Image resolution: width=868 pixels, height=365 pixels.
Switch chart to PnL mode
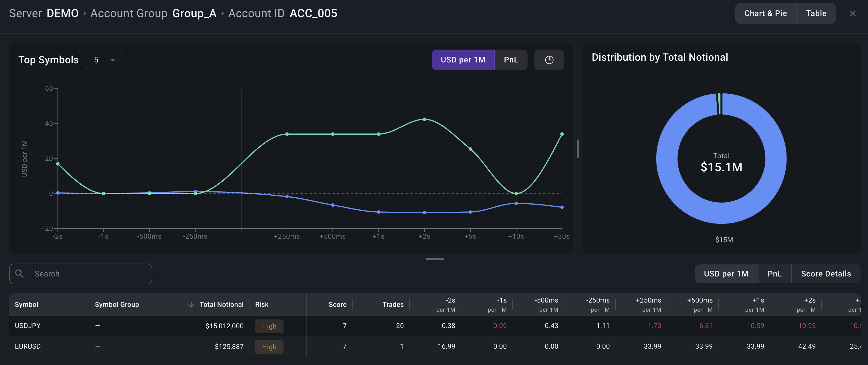[x=511, y=60]
